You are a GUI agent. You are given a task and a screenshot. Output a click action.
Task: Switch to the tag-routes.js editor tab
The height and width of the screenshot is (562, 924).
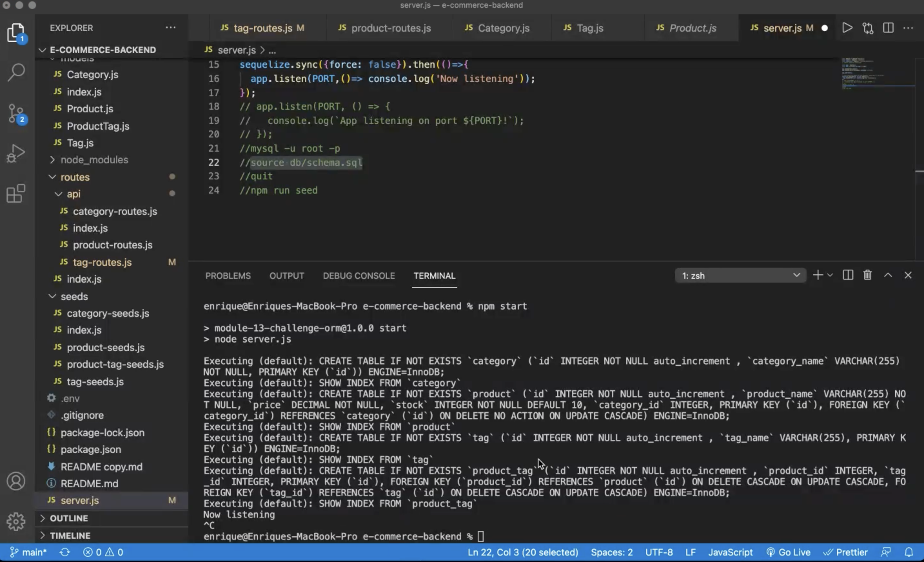[x=262, y=28]
